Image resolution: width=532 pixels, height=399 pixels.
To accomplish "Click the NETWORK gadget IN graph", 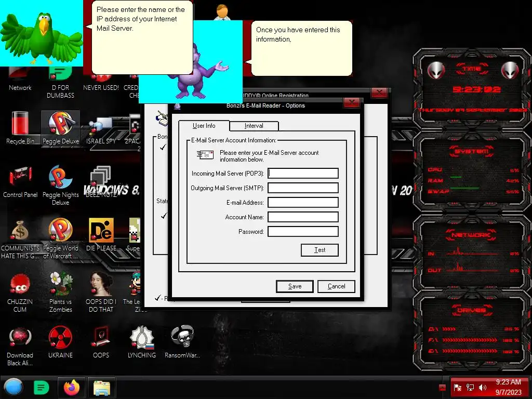I will tap(473, 252).
